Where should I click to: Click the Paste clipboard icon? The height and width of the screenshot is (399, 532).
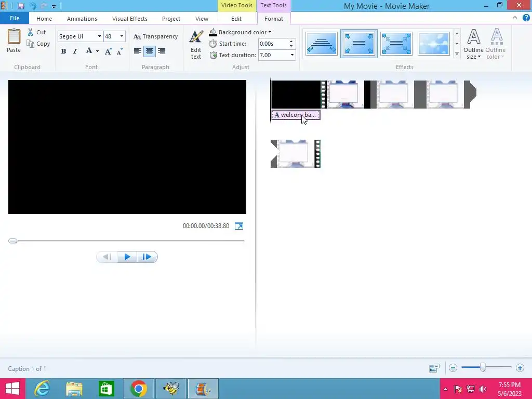(x=14, y=37)
